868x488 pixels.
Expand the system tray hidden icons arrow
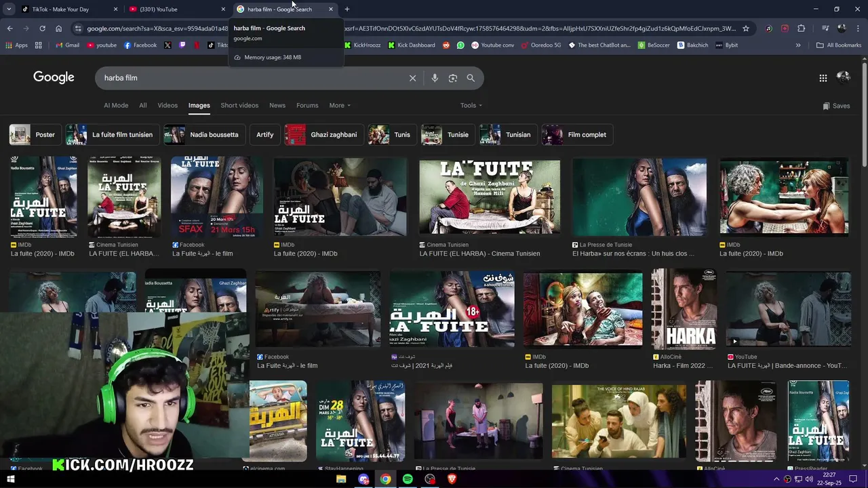pyautogui.click(x=776, y=479)
